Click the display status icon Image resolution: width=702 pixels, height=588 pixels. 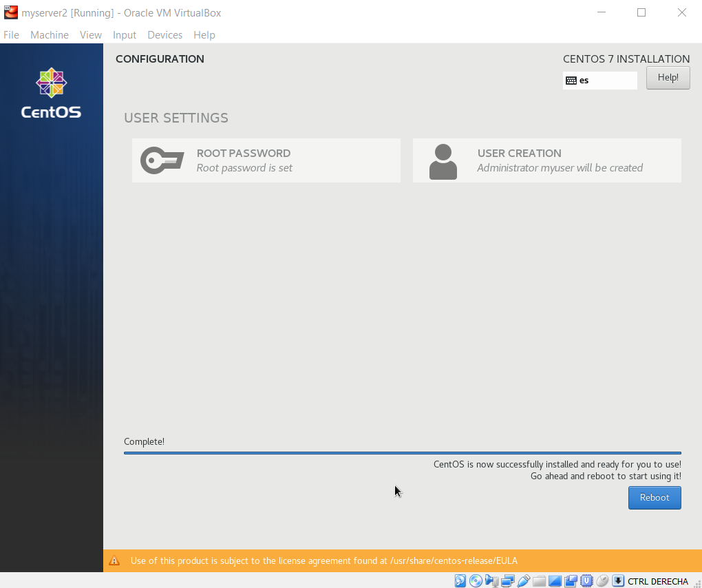click(555, 581)
